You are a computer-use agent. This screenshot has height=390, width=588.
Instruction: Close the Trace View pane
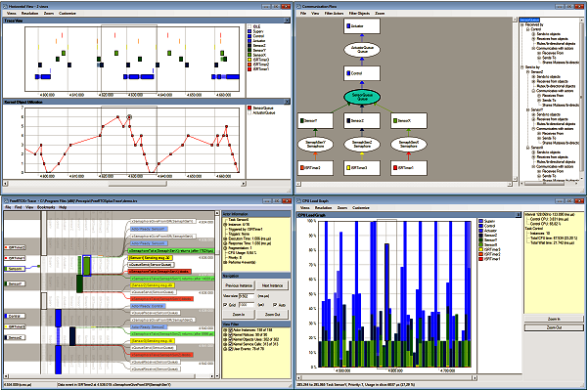[287, 21]
